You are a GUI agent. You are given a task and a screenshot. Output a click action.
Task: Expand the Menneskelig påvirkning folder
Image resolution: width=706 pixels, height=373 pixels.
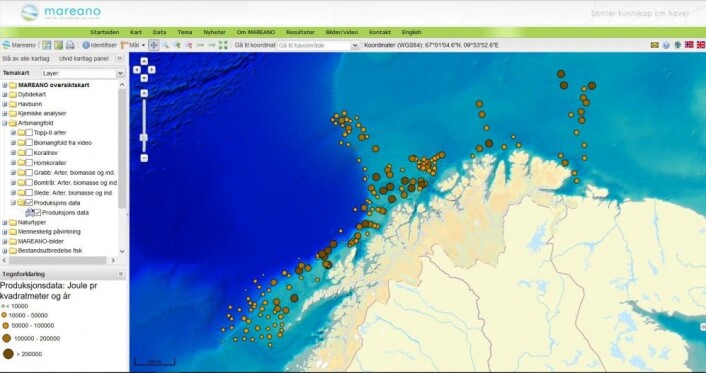pyautogui.click(x=5, y=232)
